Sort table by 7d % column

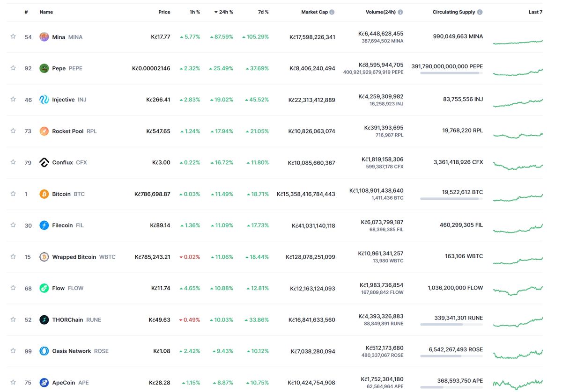(263, 12)
